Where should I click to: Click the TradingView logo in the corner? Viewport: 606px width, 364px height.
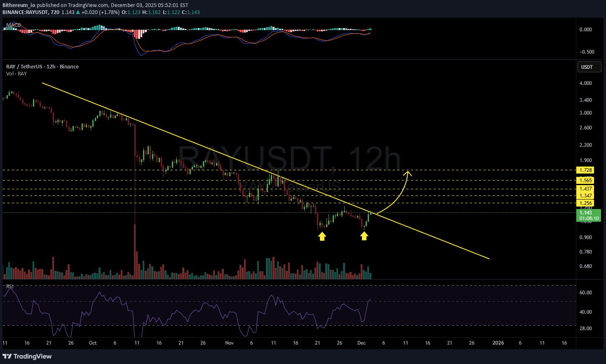click(27, 356)
